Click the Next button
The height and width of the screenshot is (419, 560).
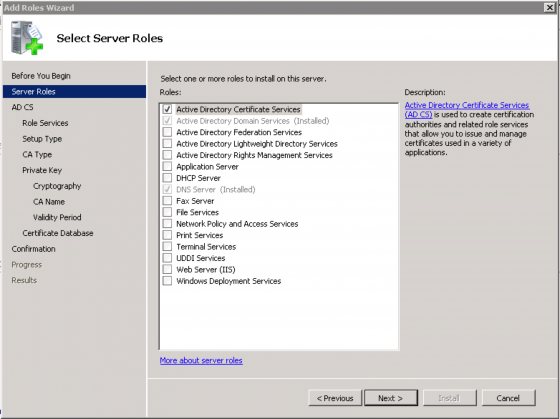tap(391, 398)
